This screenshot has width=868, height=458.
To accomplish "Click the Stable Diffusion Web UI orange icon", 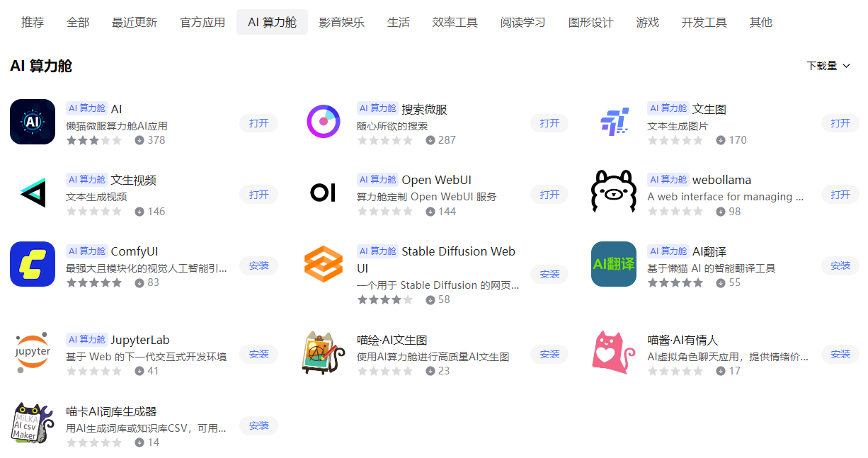I will coord(324,264).
